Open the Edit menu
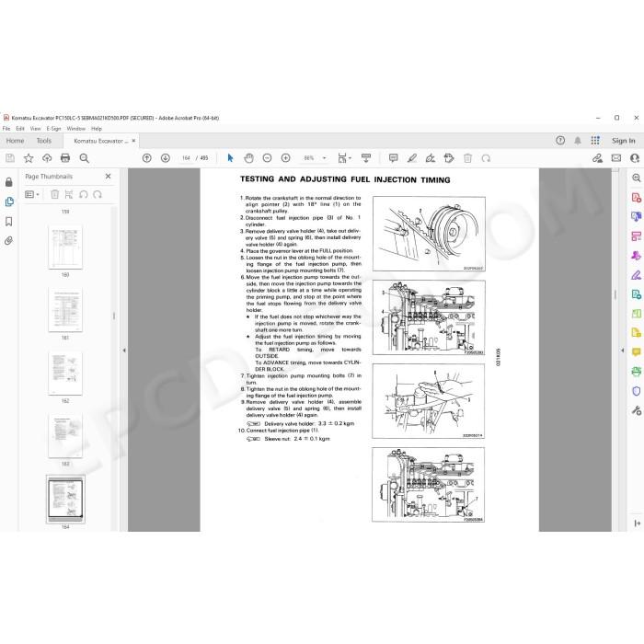This screenshot has height=644, width=644. pyautogui.click(x=20, y=129)
